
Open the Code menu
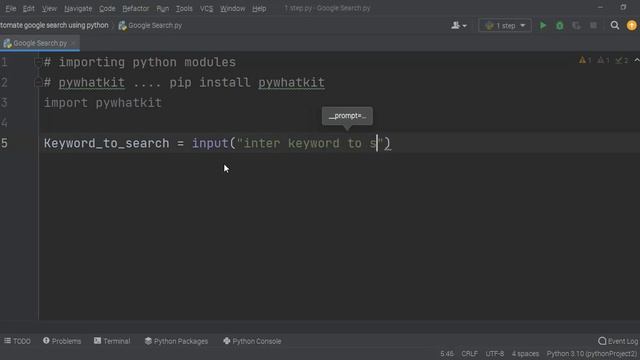107,8
